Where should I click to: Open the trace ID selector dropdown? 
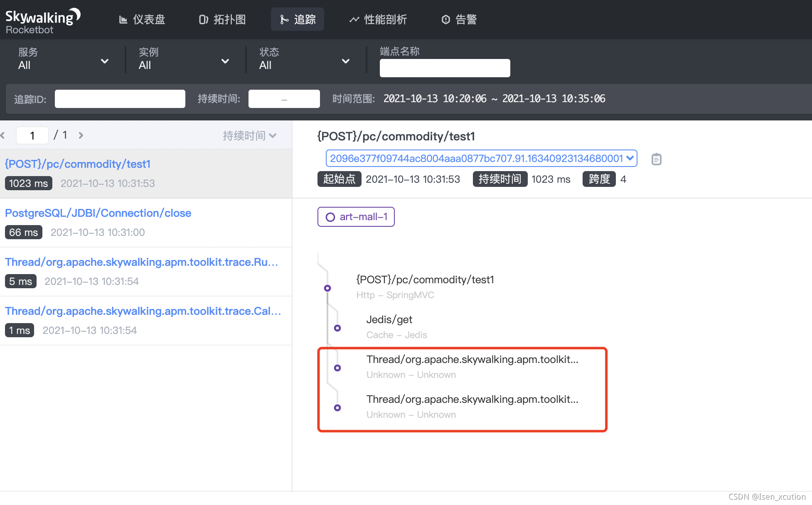[481, 158]
